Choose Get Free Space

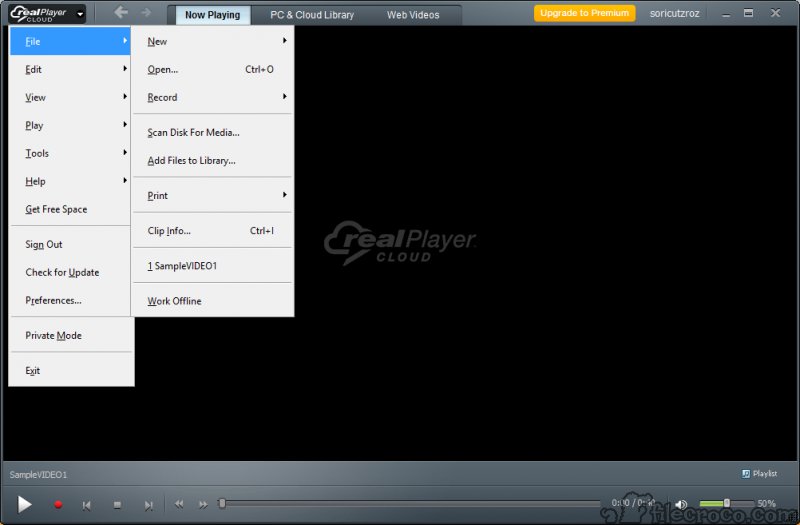pyautogui.click(x=70, y=209)
